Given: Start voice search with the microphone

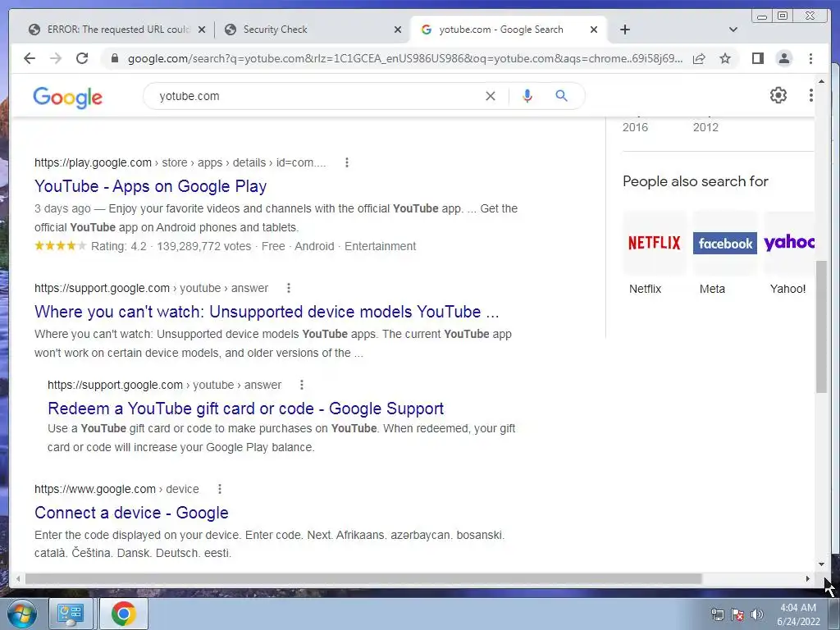Looking at the screenshot, I should [527, 96].
